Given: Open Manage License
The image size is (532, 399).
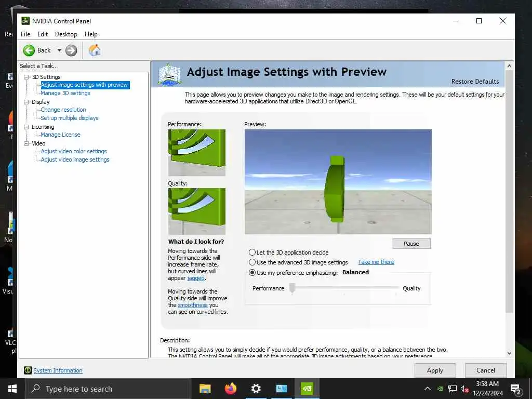Looking at the screenshot, I should (x=60, y=135).
